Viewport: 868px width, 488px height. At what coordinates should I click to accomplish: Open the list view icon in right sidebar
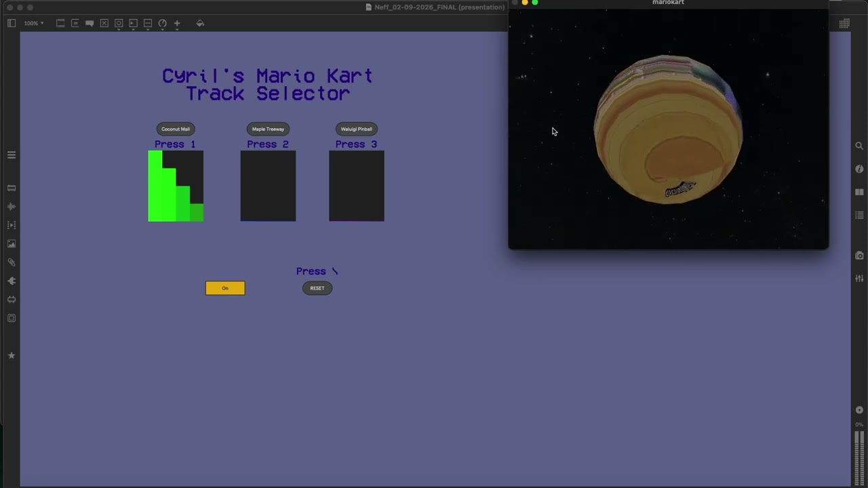point(859,216)
